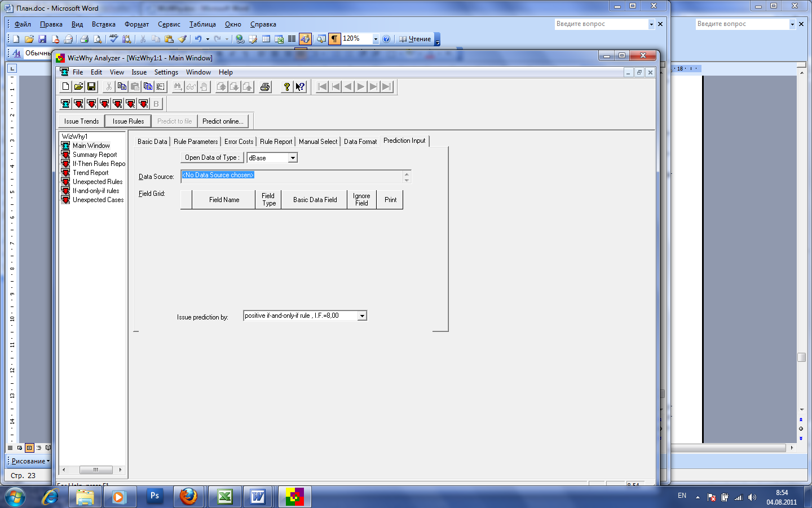Click Word's spelling check ABC icon
The height and width of the screenshot is (508, 812).
tap(113, 39)
